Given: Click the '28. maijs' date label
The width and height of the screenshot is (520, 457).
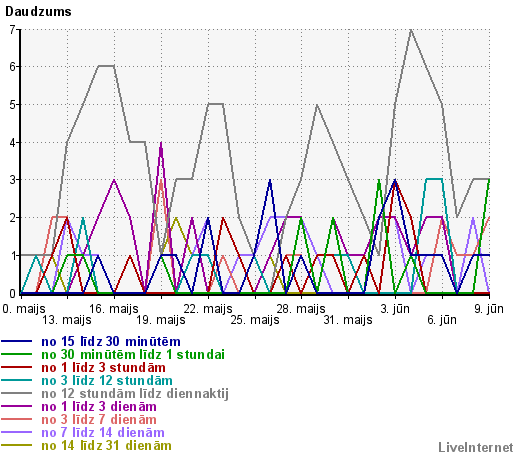Looking at the screenshot, I should tap(301, 309).
